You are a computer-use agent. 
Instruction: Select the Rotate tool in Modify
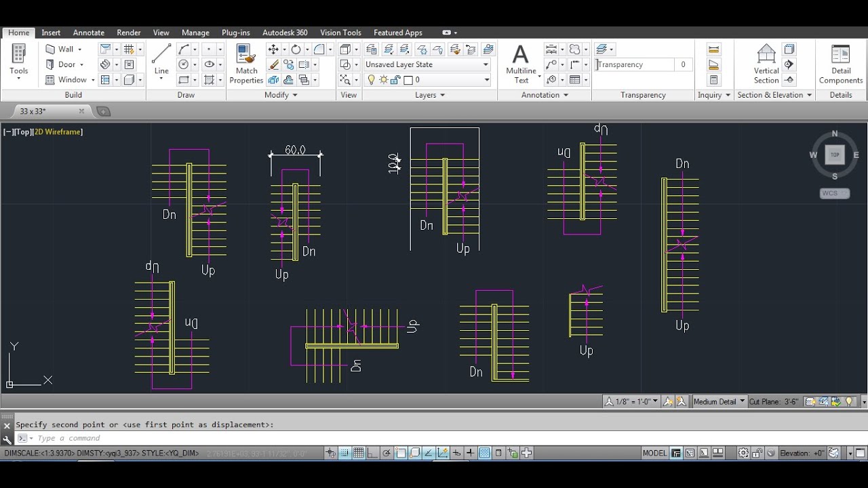(x=296, y=49)
